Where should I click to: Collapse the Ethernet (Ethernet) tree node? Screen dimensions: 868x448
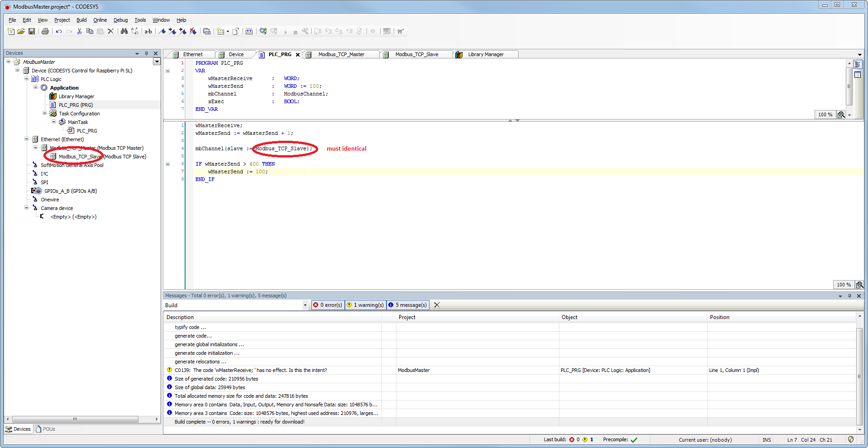[x=26, y=139]
